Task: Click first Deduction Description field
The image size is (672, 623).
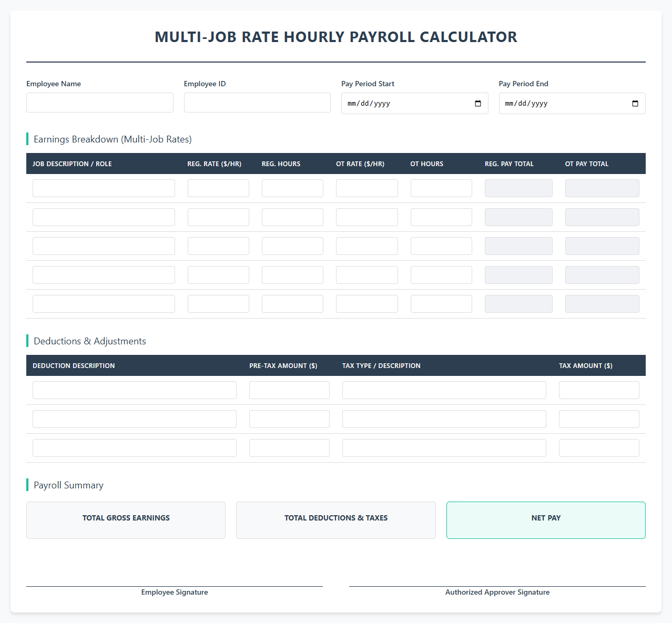Action: [135, 390]
